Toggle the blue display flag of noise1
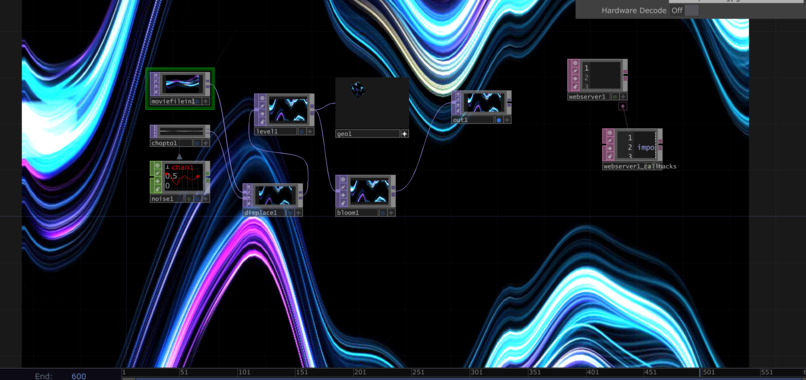This screenshot has width=806, height=380. pos(197,199)
